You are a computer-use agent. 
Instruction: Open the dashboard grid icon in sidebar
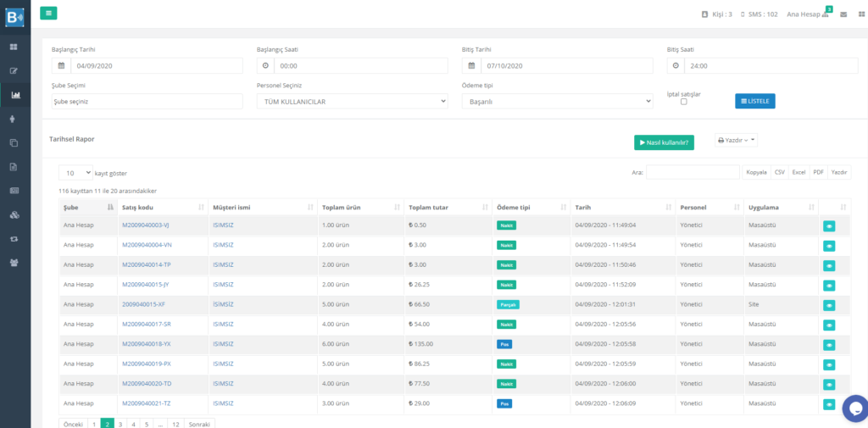point(14,47)
